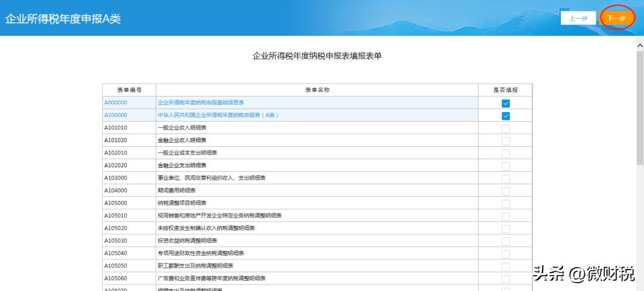
Task: Select the A105010 code cell
Action: [x=129, y=215]
